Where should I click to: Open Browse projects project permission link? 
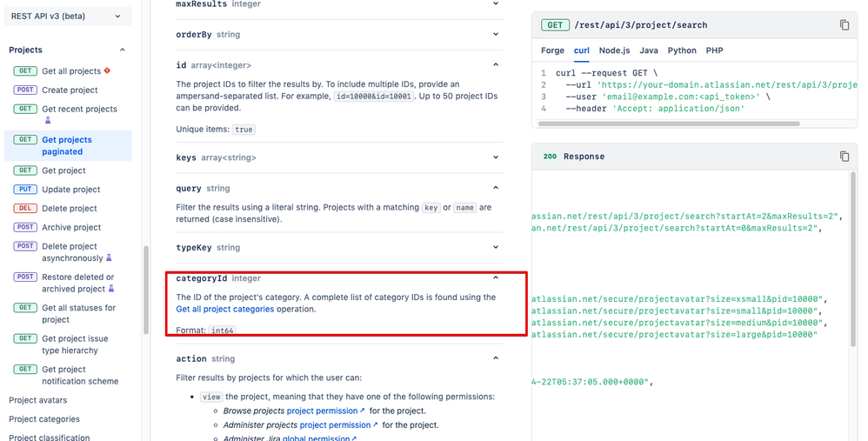click(325, 411)
